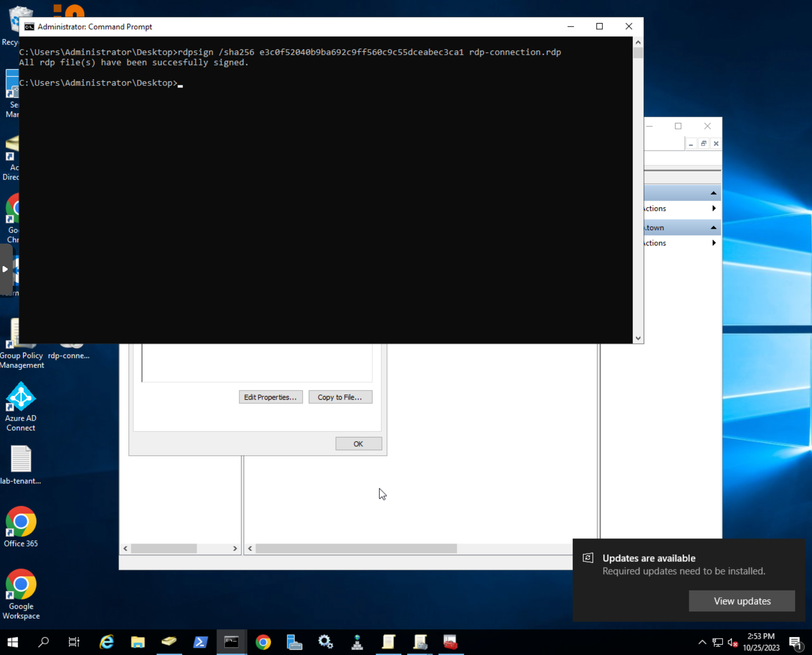This screenshot has width=812, height=655.
Task: Collapse the top Actions pane section arrow
Action: tap(713, 193)
